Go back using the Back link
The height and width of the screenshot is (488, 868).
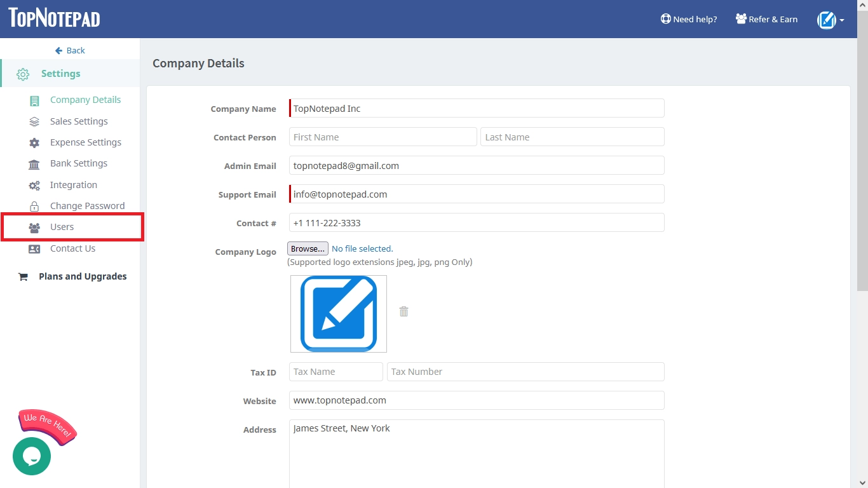[x=70, y=50]
